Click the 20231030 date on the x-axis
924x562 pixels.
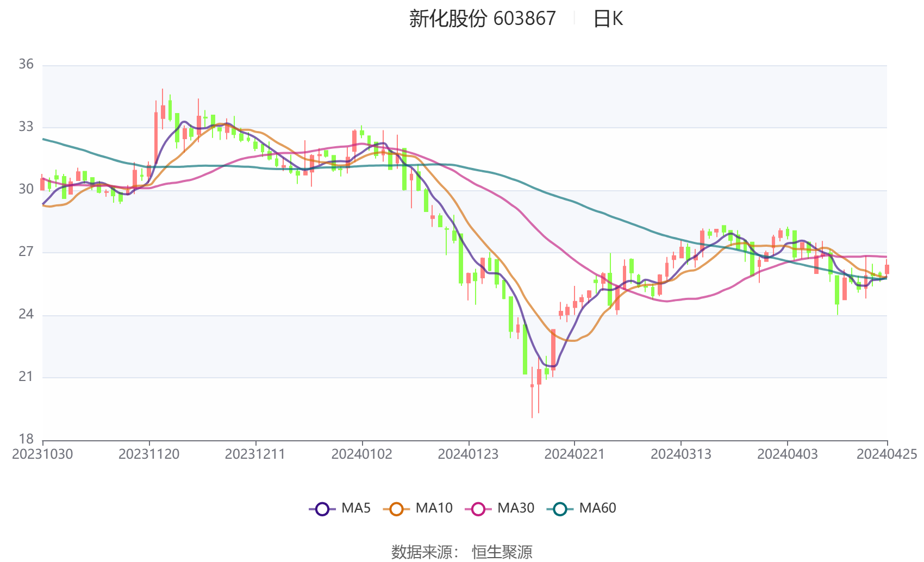[42, 454]
